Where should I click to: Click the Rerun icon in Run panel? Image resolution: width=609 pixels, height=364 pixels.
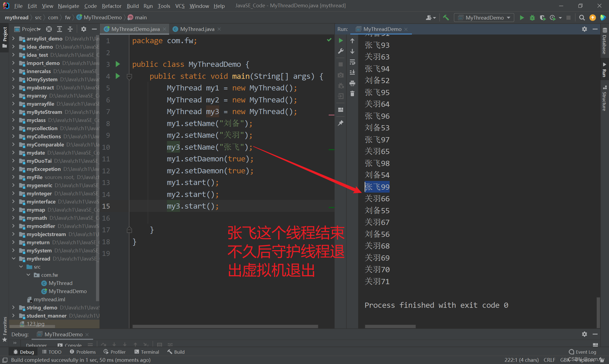341,41
